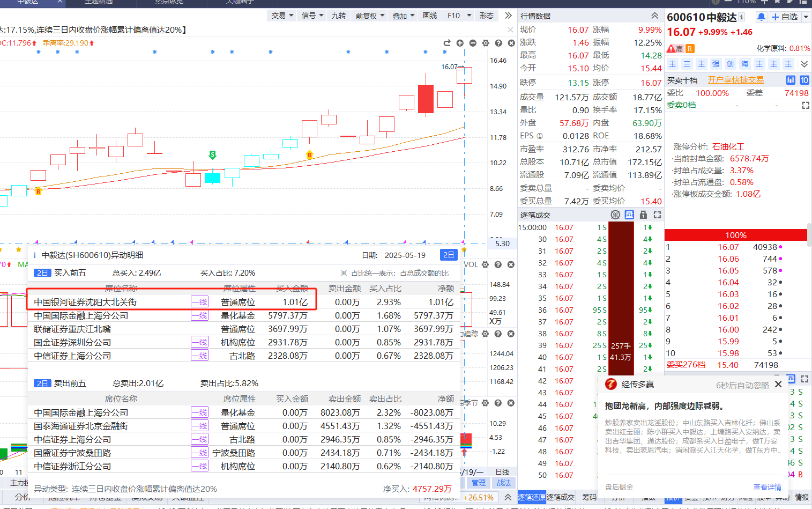This screenshot has height=509, width=812.
Task: Close the VOL indicator panel
Action: point(511,264)
